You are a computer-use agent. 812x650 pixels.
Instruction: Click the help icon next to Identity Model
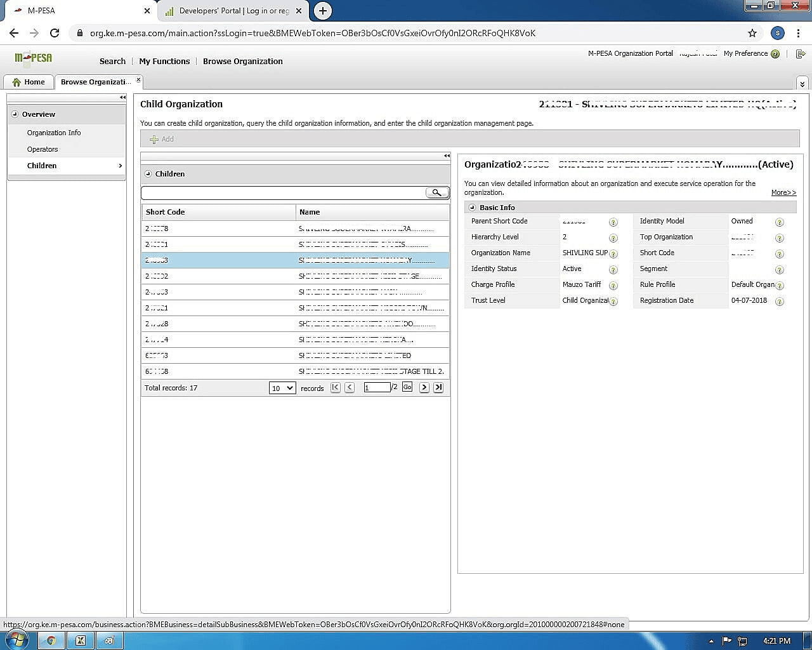(779, 222)
